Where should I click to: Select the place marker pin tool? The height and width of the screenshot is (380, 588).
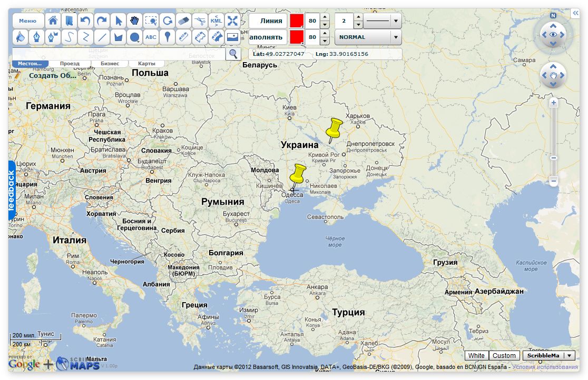(x=167, y=37)
